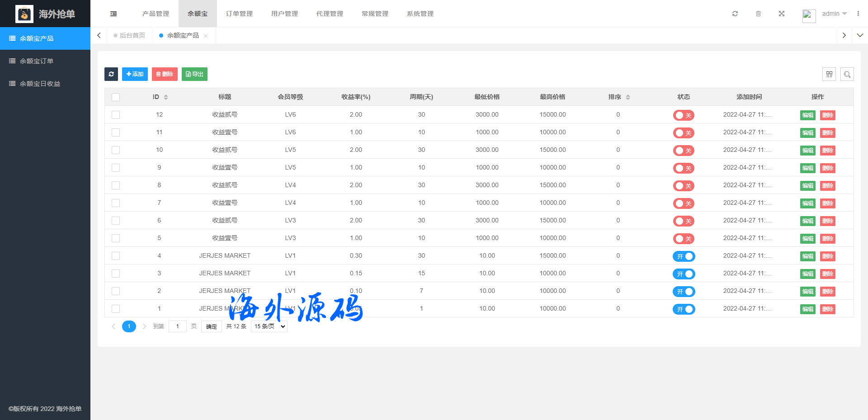The image size is (868, 420).
Task: Turn off status switch for ID 4
Action: coord(684,256)
